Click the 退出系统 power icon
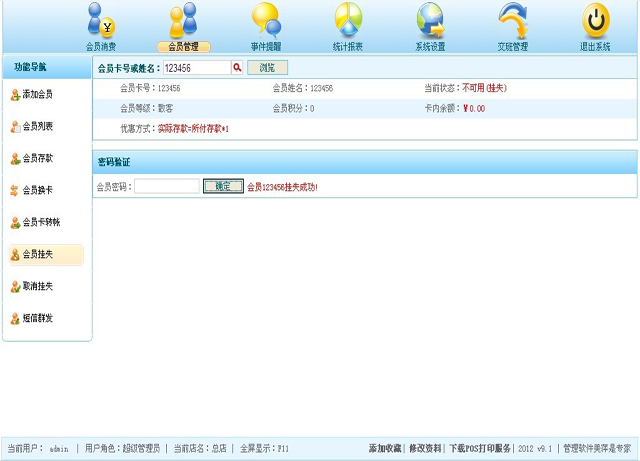 596,22
